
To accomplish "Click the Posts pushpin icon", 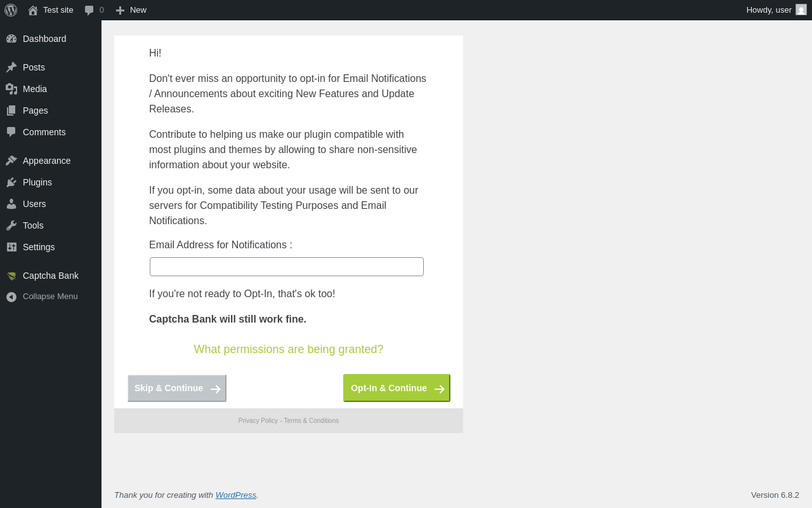I will 11,67.
